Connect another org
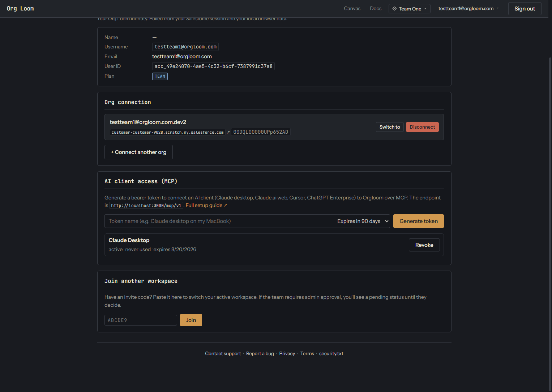The height and width of the screenshot is (392, 552). coord(138,152)
